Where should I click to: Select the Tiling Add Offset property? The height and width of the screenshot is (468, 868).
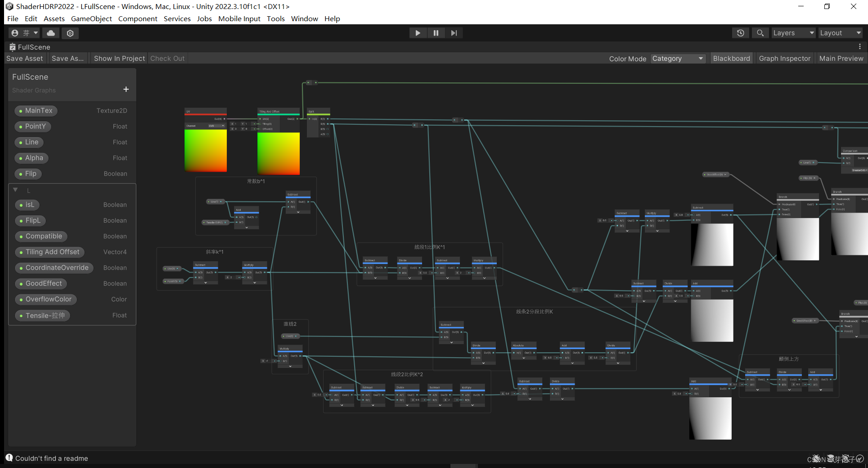[x=49, y=252]
